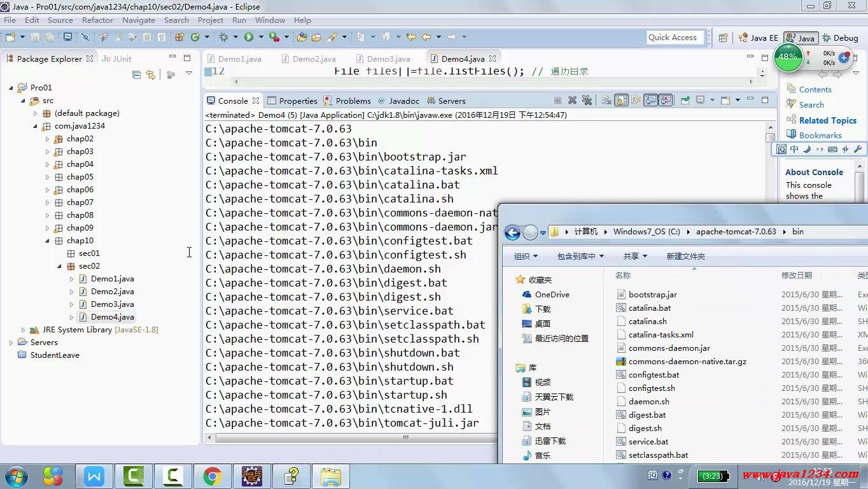The height and width of the screenshot is (489, 868).
Task: Click the Quick Access input field
Action: (676, 37)
